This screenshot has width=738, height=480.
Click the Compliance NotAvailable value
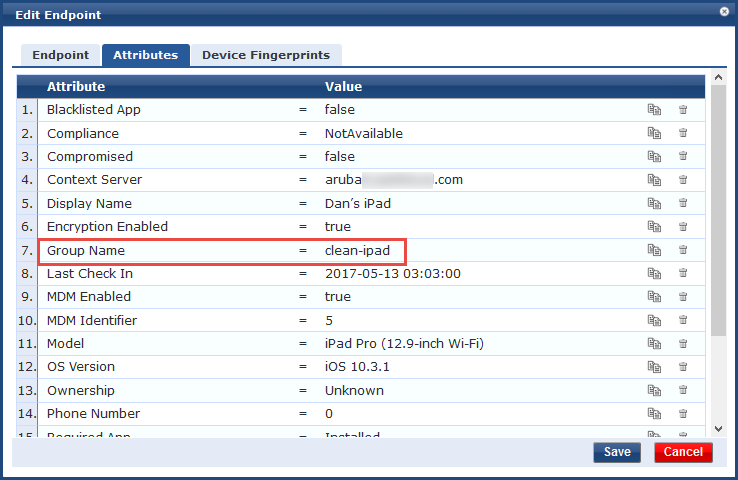(x=364, y=133)
